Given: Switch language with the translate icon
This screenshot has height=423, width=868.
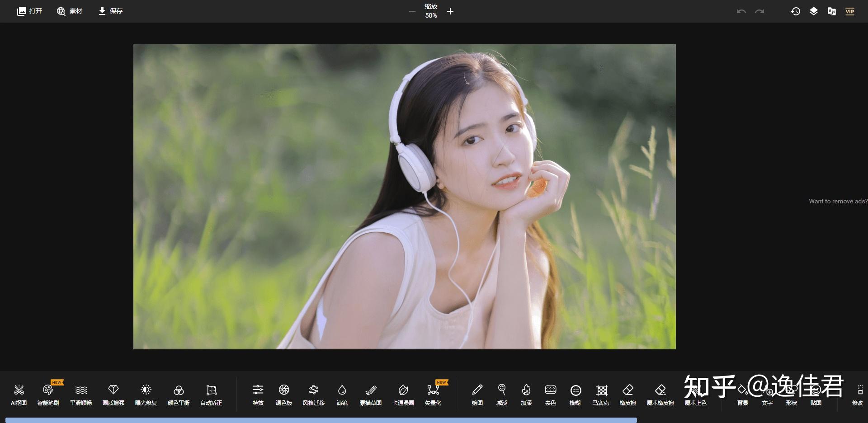Looking at the screenshot, I should [x=832, y=11].
